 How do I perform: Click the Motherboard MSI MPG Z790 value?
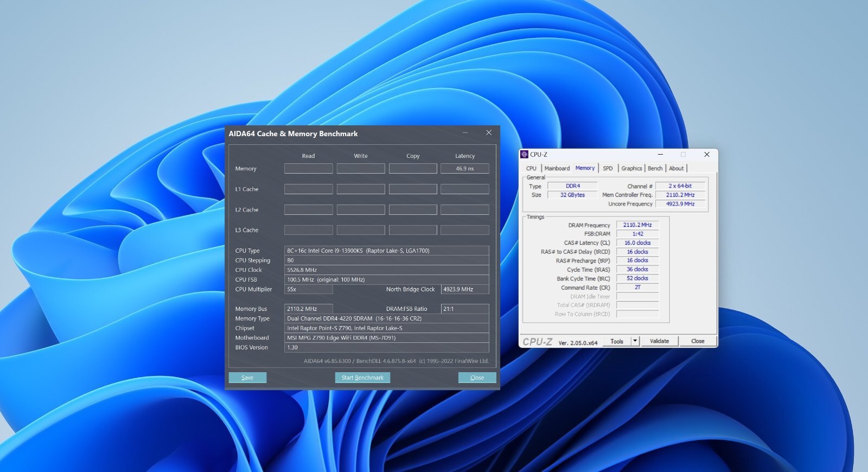tap(387, 338)
